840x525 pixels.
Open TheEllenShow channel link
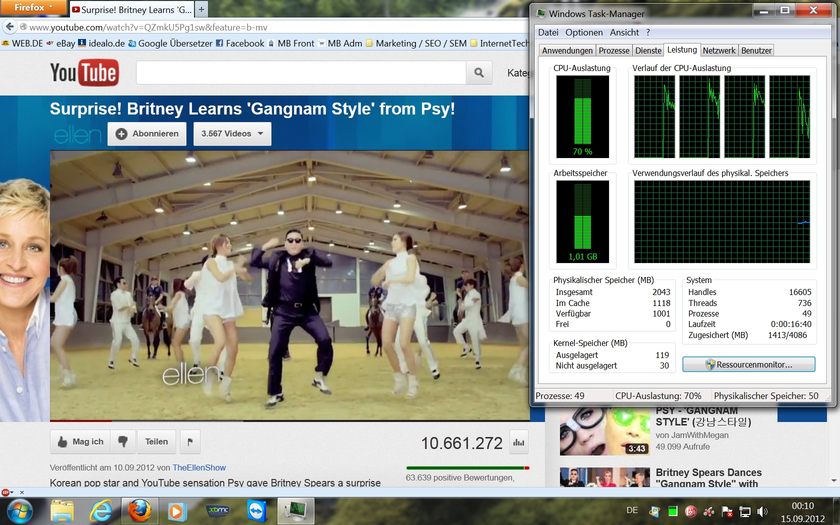(x=199, y=468)
